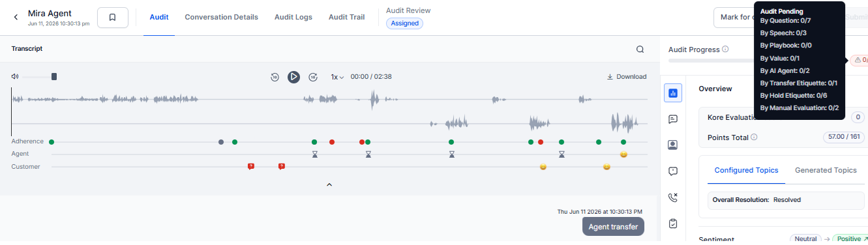The height and width of the screenshot is (245, 868).
Task: Rewind audio 10 seconds
Action: 275,77
